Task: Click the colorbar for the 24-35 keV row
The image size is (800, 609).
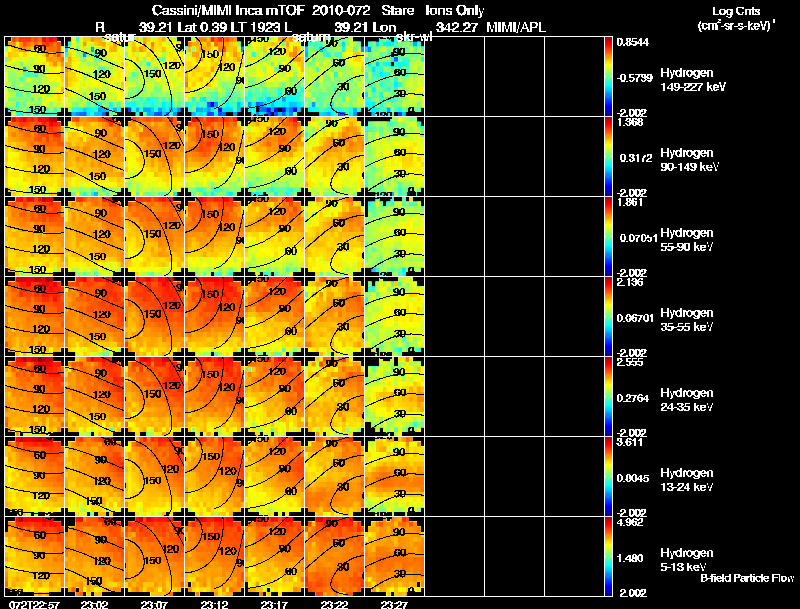Action: coord(608,397)
